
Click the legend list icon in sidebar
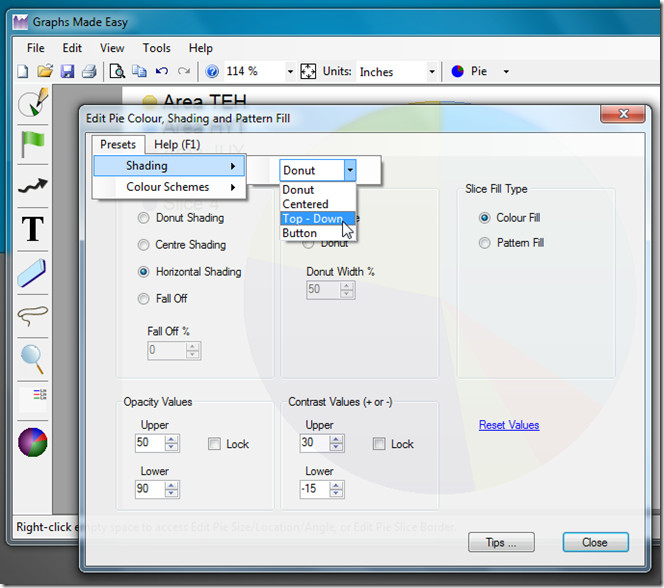(x=40, y=395)
